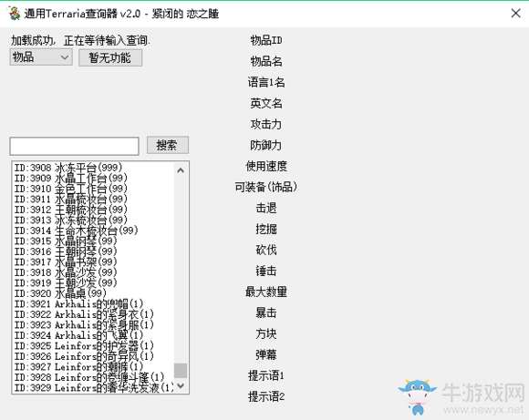This screenshot has width=529, height=420.
Task: Select item ID:3912 王朝梳妆台
Action: [x=71, y=210]
